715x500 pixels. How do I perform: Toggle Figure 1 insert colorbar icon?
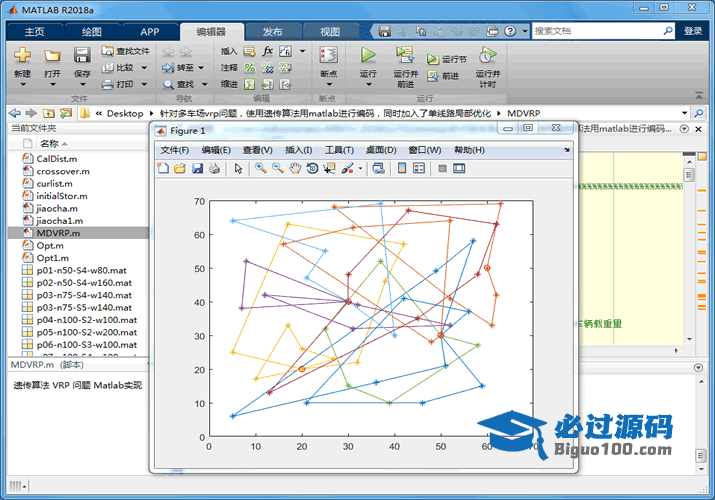[402, 169]
